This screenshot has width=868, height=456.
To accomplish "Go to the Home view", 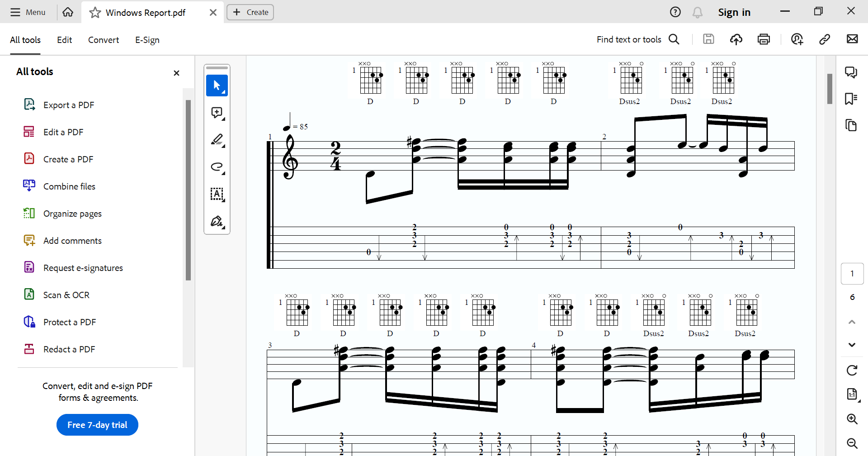I will pyautogui.click(x=68, y=12).
